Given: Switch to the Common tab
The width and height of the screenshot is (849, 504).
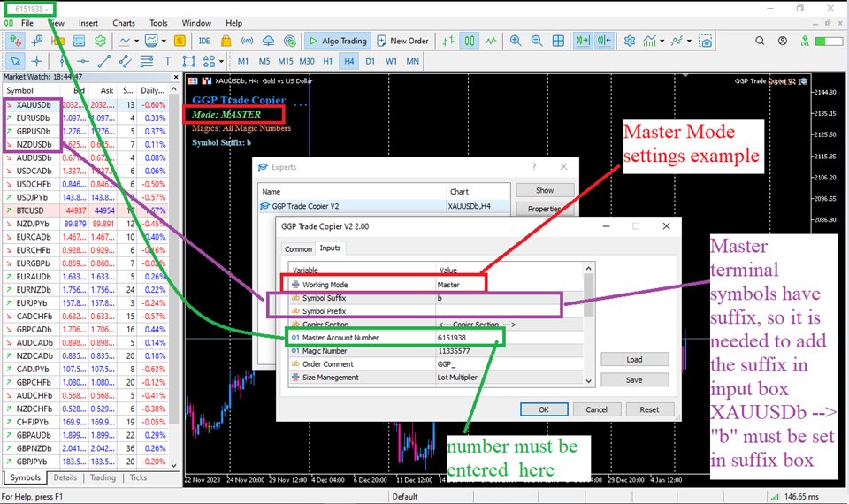Looking at the screenshot, I should 298,249.
